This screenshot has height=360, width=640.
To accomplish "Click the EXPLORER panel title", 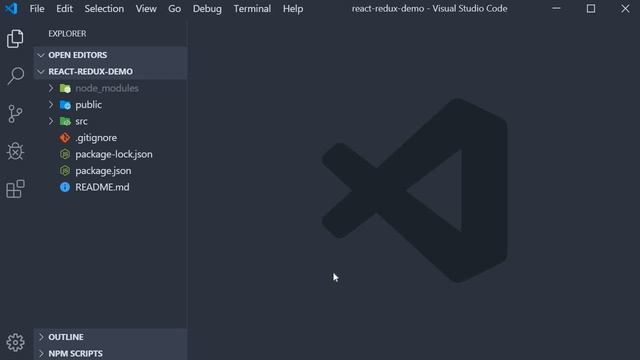I will (x=67, y=33).
